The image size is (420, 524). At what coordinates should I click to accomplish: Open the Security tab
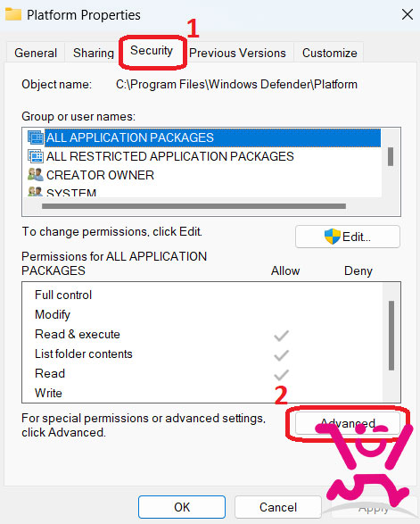[x=152, y=51]
